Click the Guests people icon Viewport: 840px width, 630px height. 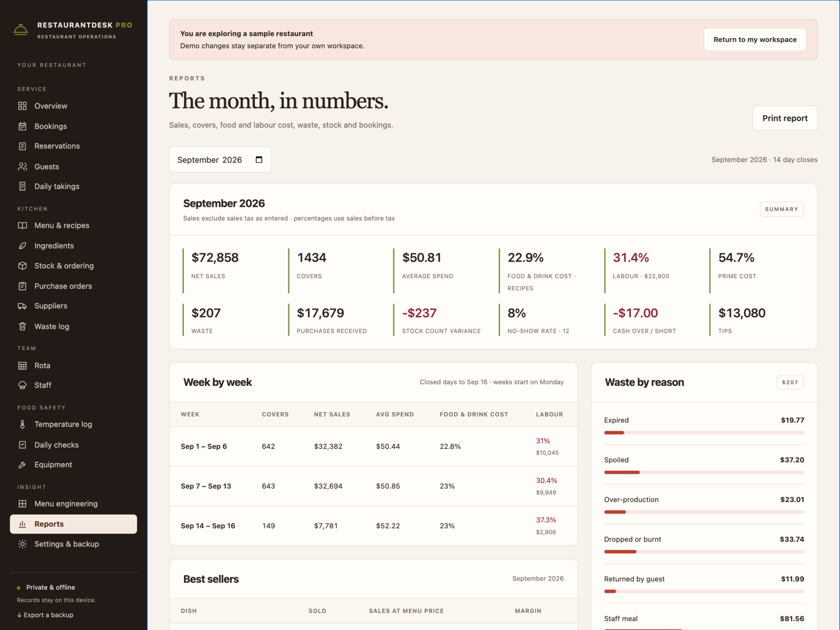click(x=22, y=166)
